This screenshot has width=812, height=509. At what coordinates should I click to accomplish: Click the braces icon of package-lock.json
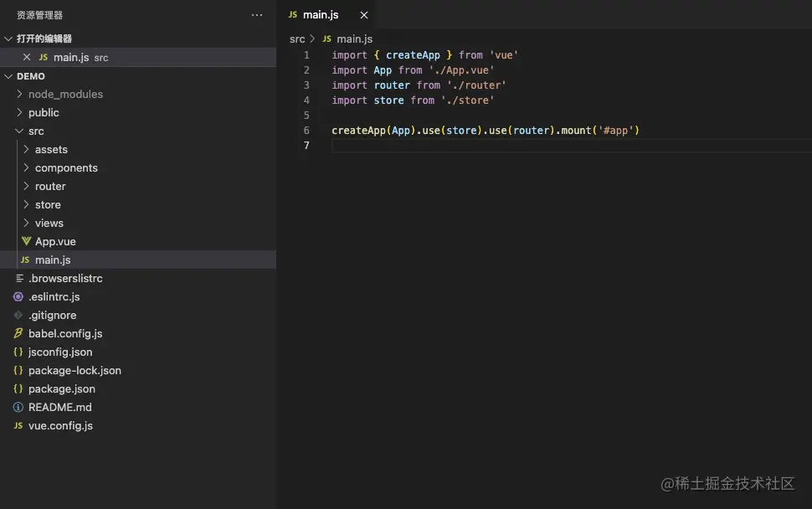click(x=18, y=370)
